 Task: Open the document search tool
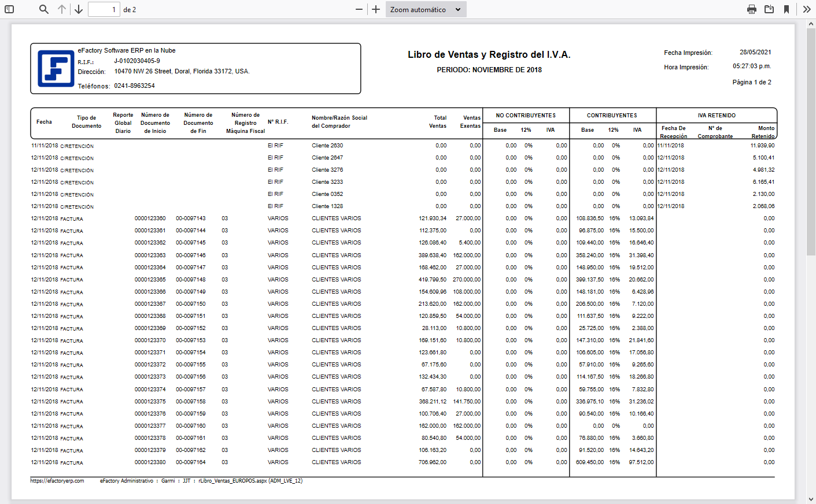tap(43, 9)
